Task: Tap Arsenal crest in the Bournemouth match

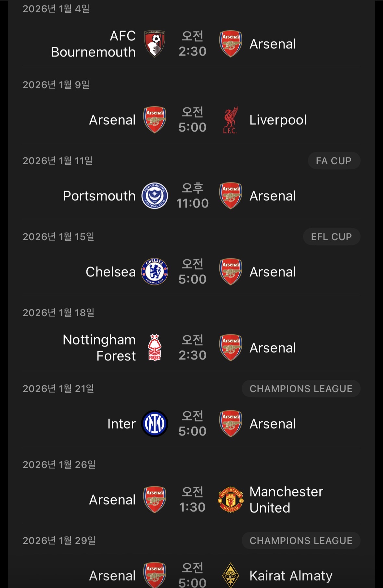Action: coord(230,44)
